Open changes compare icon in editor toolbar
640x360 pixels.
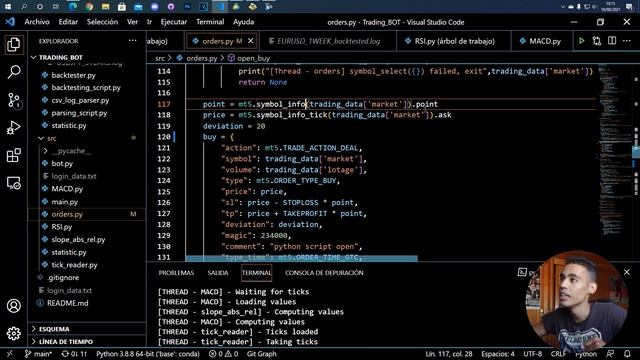click(x=597, y=41)
